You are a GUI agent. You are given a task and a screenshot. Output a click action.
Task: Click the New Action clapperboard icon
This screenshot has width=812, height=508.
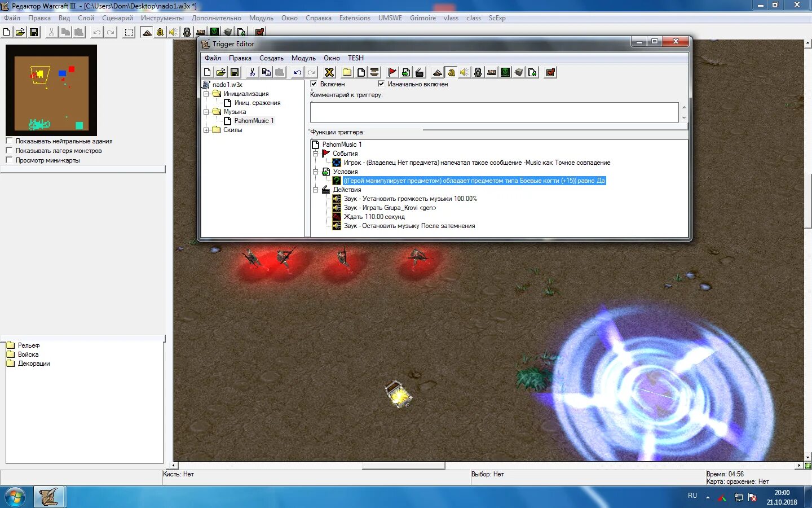click(x=420, y=72)
